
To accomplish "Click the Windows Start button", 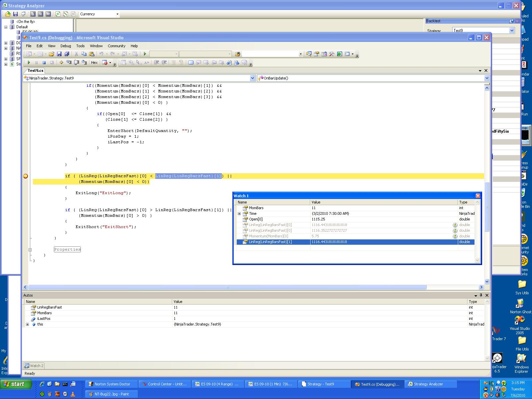I will tap(16, 384).
